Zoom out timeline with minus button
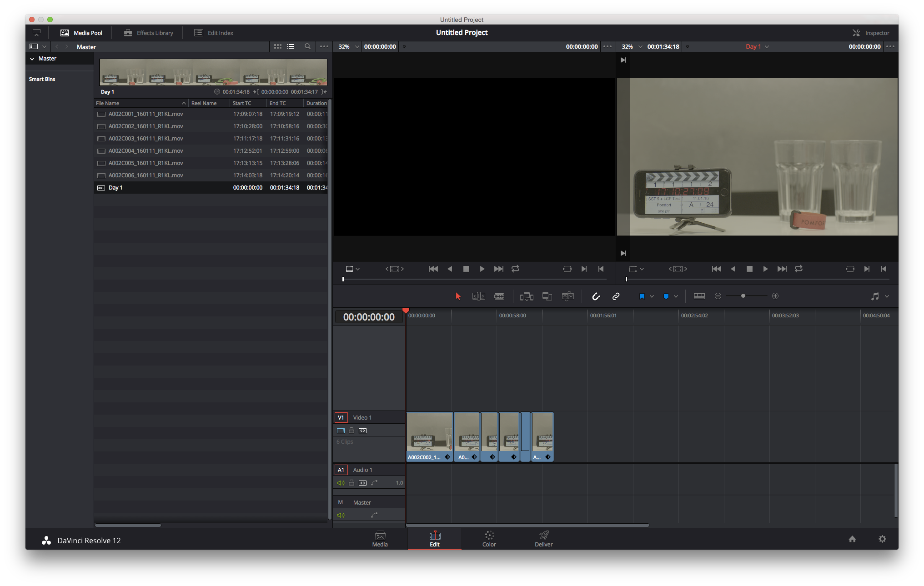This screenshot has height=586, width=924. coord(718,296)
